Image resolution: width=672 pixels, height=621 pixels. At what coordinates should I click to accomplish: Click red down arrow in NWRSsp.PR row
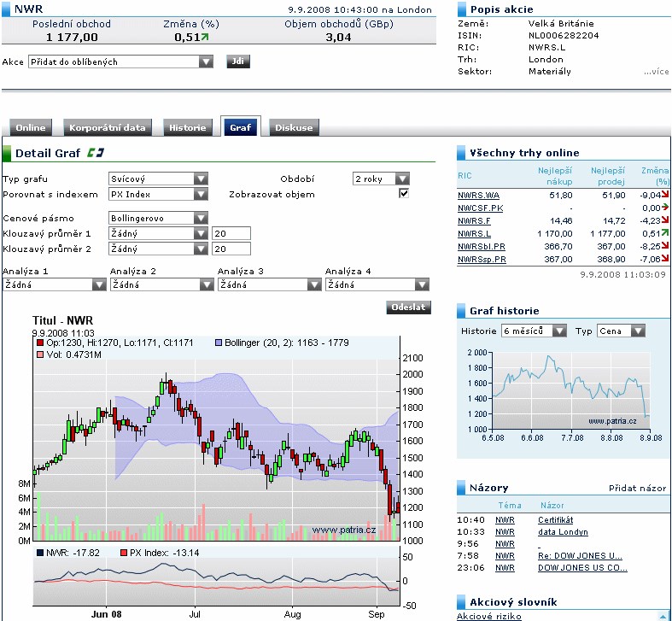663,258
